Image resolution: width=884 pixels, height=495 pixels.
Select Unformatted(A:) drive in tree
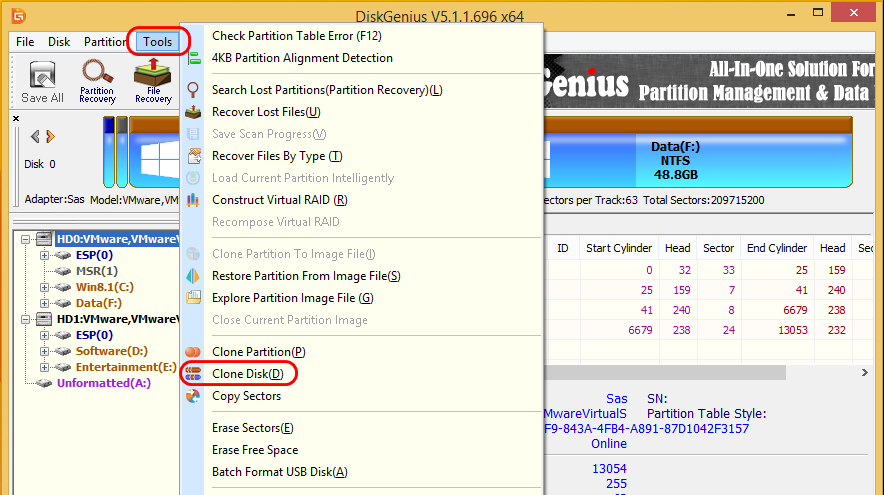click(101, 383)
